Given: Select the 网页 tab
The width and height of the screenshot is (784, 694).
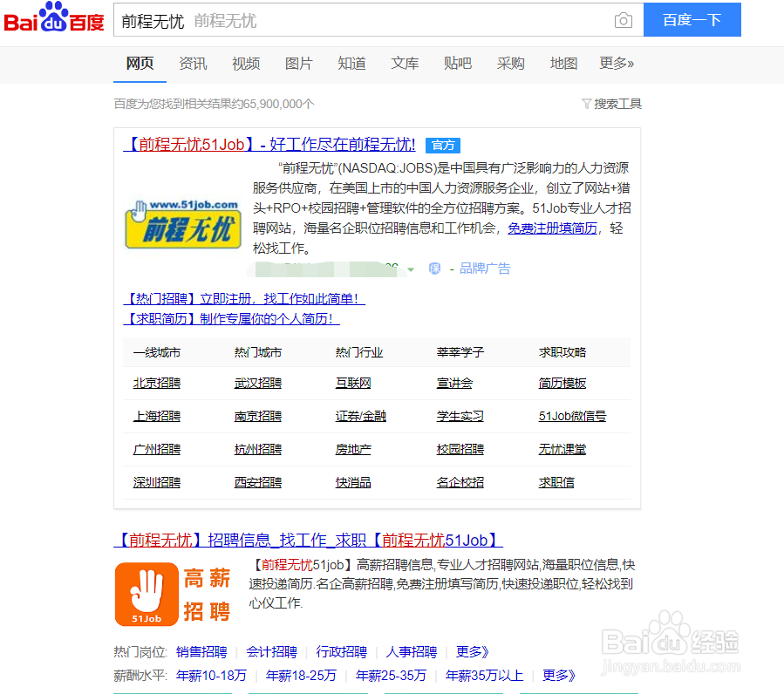Looking at the screenshot, I should pyautogui.click(x=140, y=64).
